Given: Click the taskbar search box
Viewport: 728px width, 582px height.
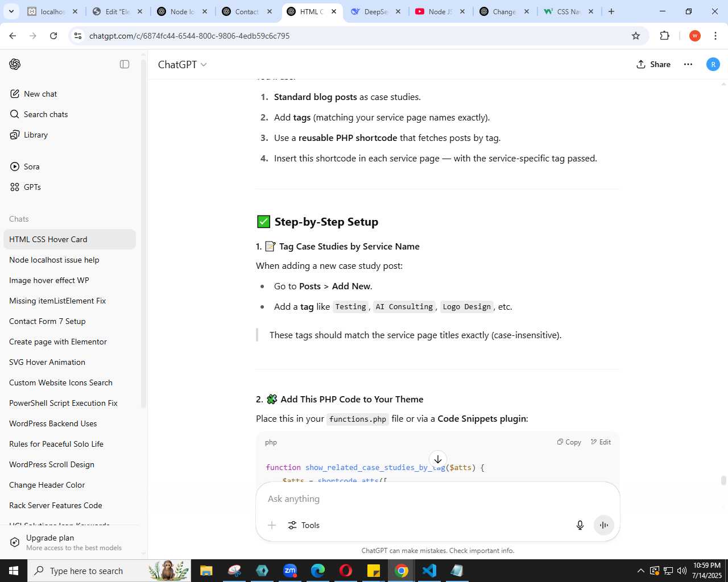Looking at the screenshot, I should (x=109, y=571).
